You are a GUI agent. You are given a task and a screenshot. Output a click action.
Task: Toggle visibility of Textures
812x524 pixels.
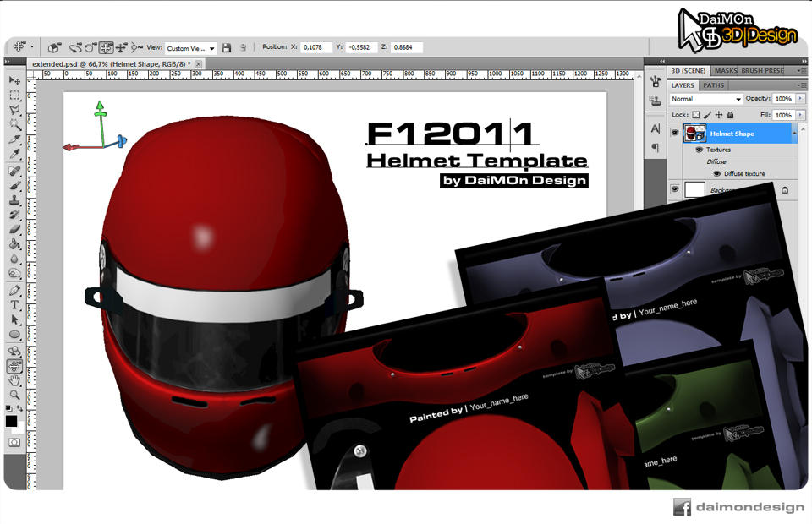coord(700,150)
